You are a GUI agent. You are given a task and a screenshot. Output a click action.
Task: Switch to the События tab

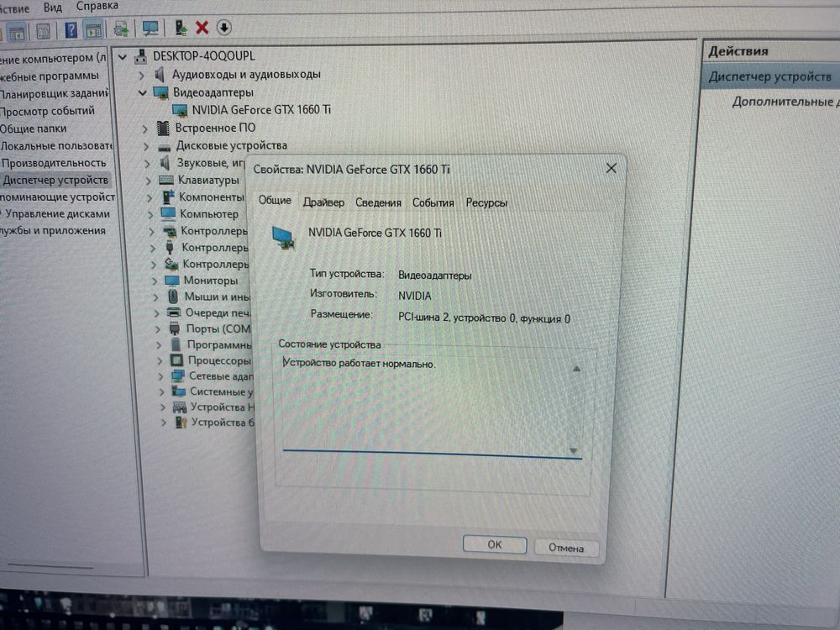433,203
